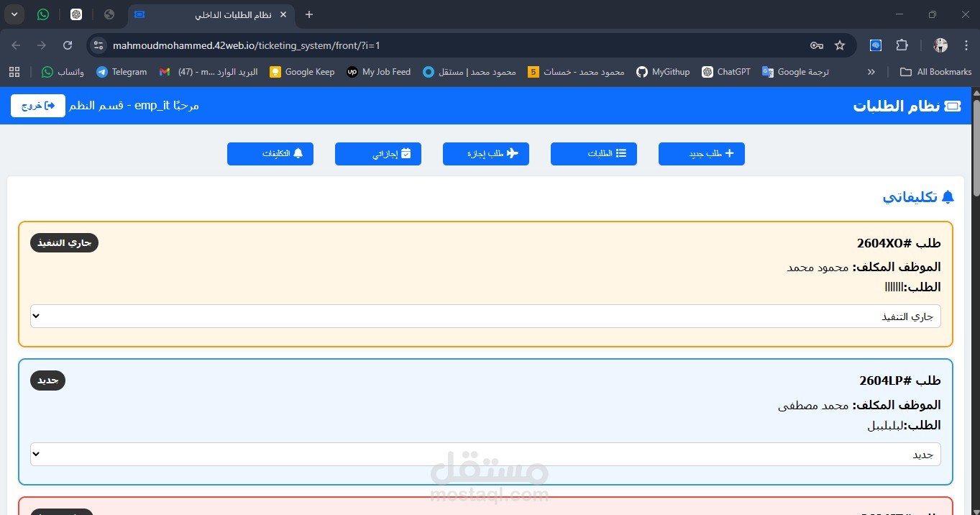Open the Gmail البريد الوارد bookmark
Viewport: 980px width, 515px height.
[x=209, y=72]
